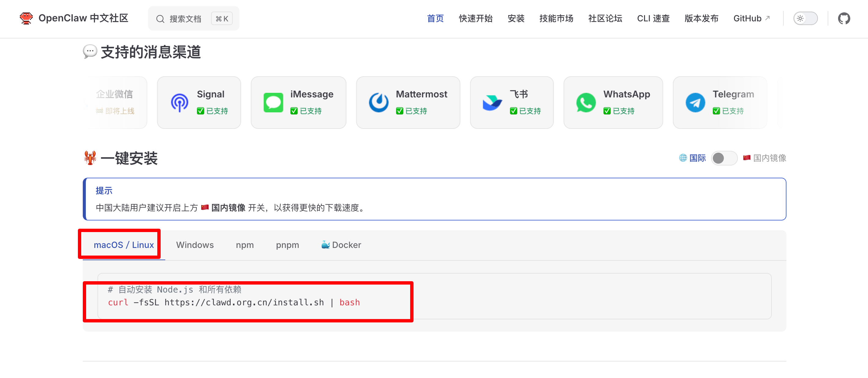Go to the 技能市场 page

pyautogui.click(x=556, y=18)
